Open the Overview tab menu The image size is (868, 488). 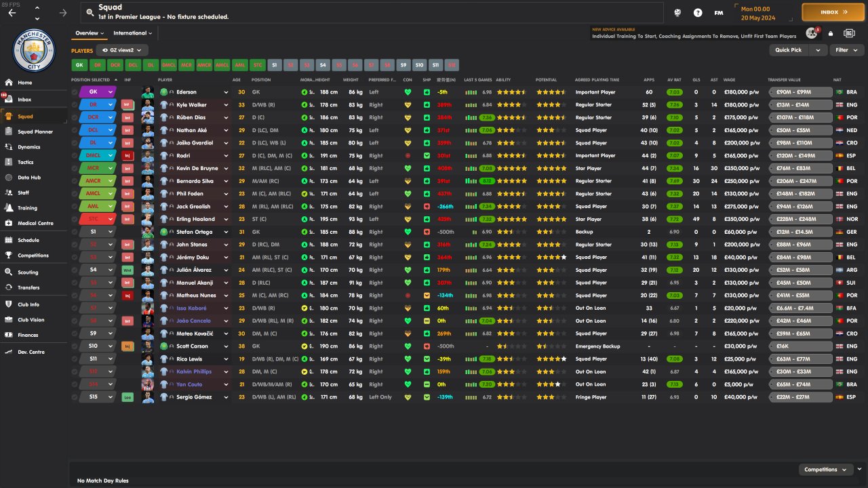click(x=90, y=33)
